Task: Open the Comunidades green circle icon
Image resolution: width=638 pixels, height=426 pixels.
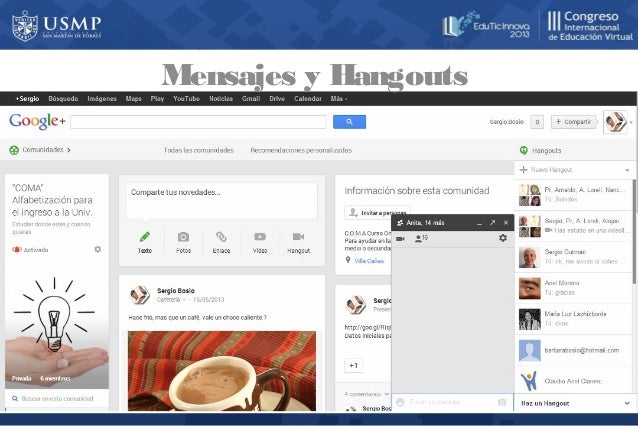Action: click(x=14, y=150)
